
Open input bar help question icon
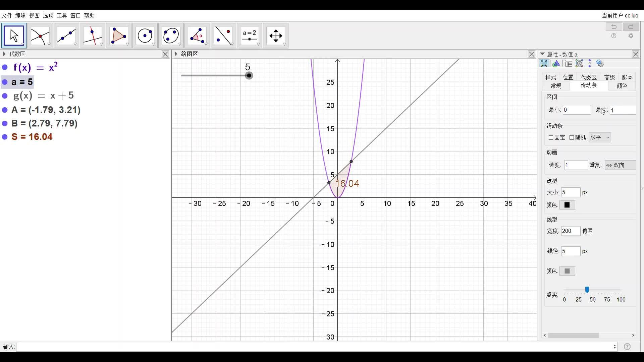[x=627, y=347]
